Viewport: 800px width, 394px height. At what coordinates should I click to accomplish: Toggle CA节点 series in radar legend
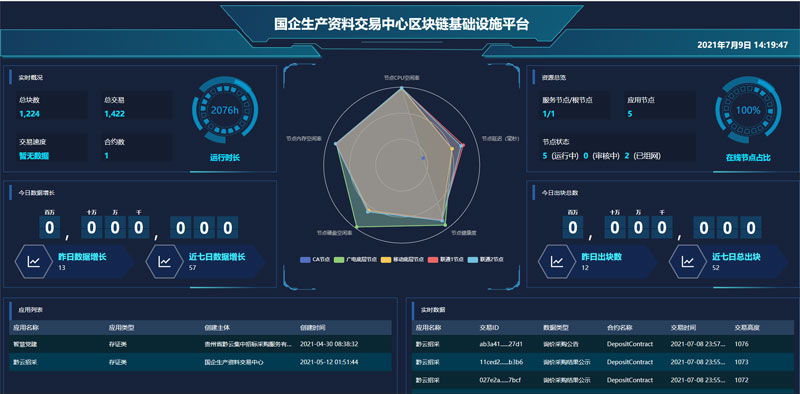(x=315, y=260)
